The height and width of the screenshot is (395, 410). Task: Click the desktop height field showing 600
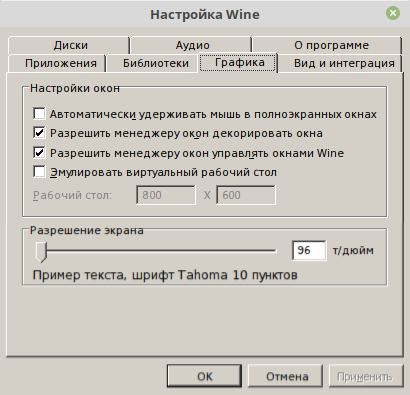point(246,195)
